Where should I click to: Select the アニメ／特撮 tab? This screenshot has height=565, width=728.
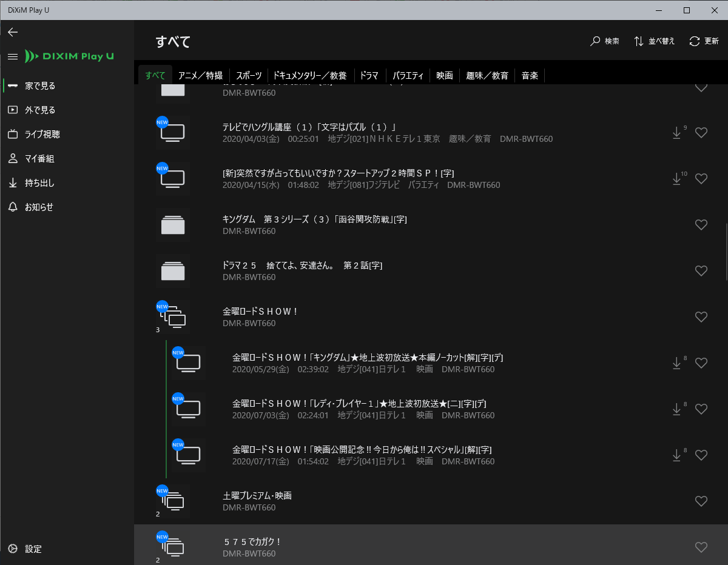[200, 76]
